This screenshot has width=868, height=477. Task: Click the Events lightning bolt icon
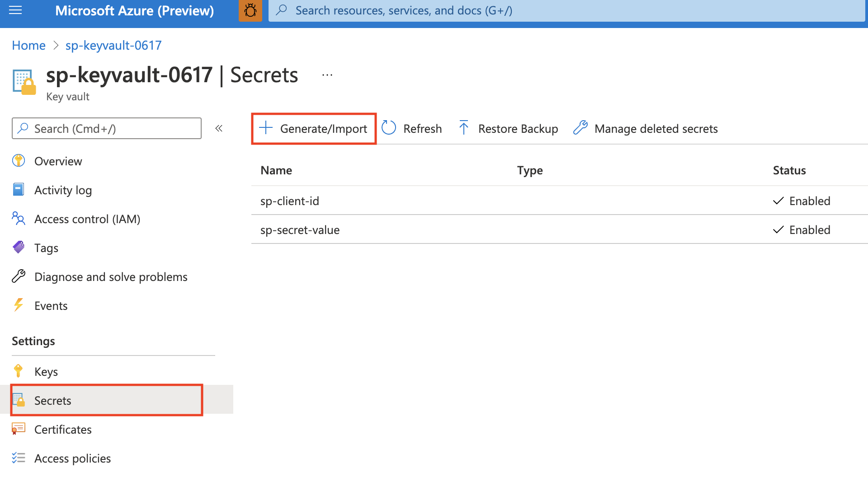[x=18, y=305]
